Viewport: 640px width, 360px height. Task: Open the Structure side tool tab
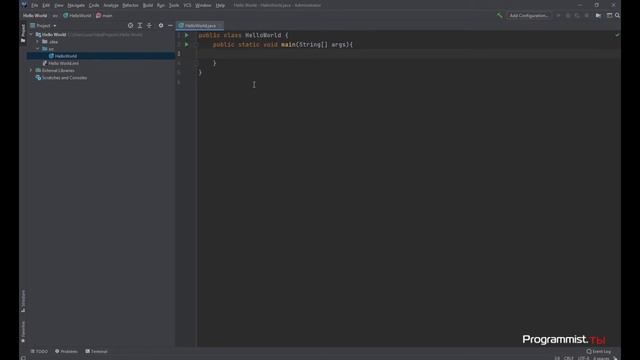point(23,301)
